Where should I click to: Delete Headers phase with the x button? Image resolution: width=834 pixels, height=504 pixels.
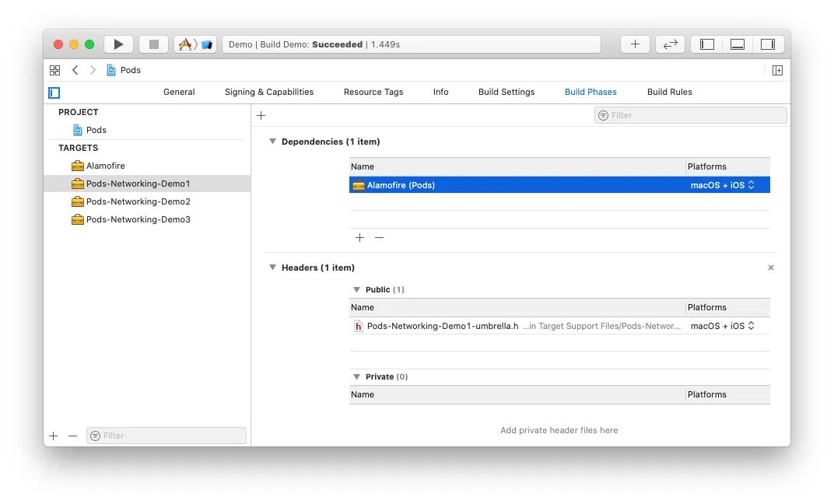pos(771,268)
